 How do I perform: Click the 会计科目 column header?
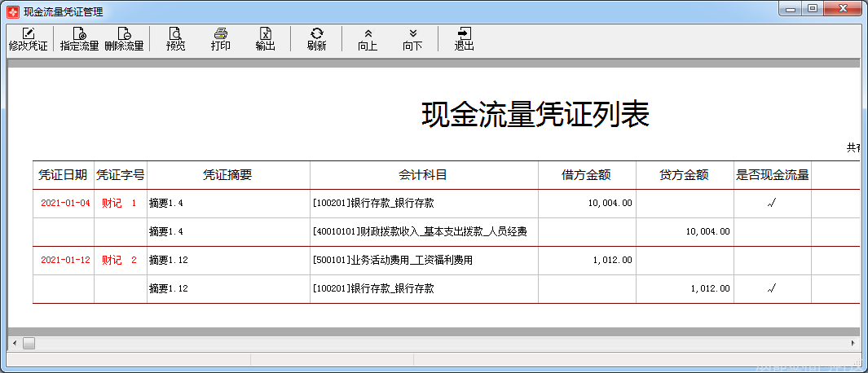(x=423, y=175)
